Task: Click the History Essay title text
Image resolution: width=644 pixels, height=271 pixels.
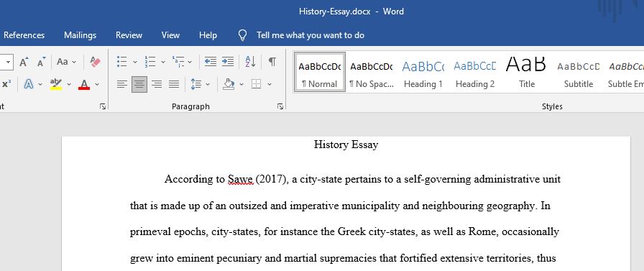Action: [346, 144]
